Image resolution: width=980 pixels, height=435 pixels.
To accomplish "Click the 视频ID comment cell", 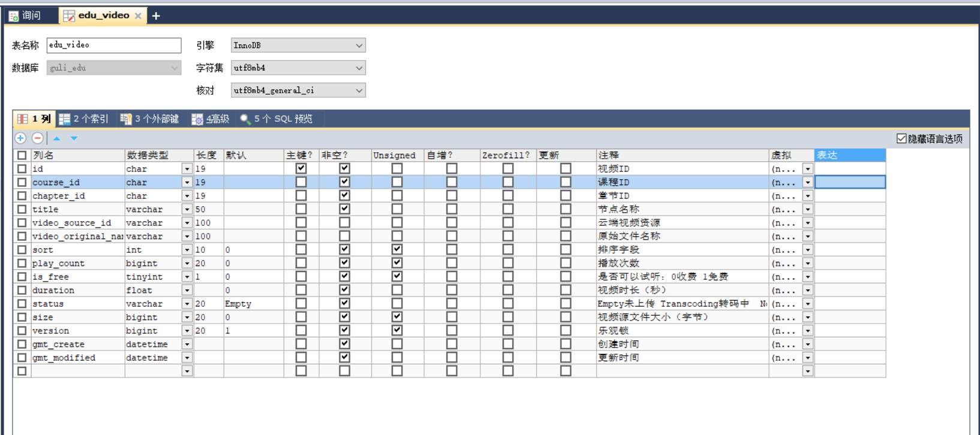I will [683, 169].
